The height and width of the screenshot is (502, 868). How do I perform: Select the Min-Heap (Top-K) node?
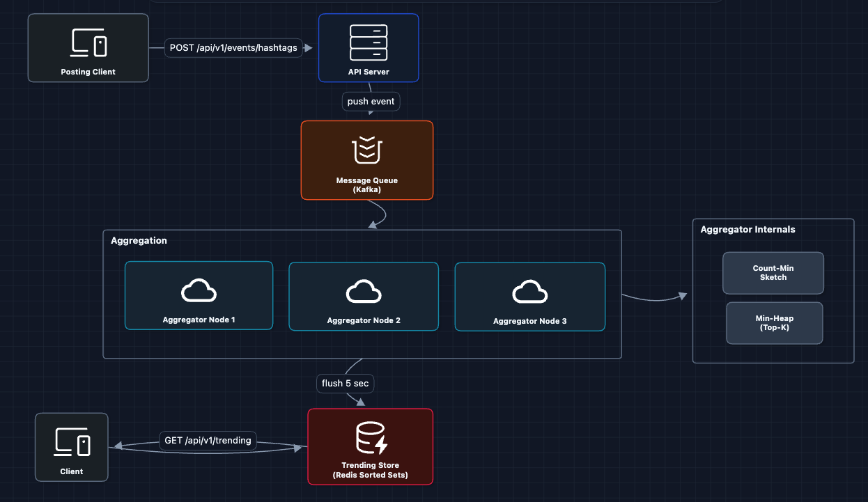tap(774, 323)
